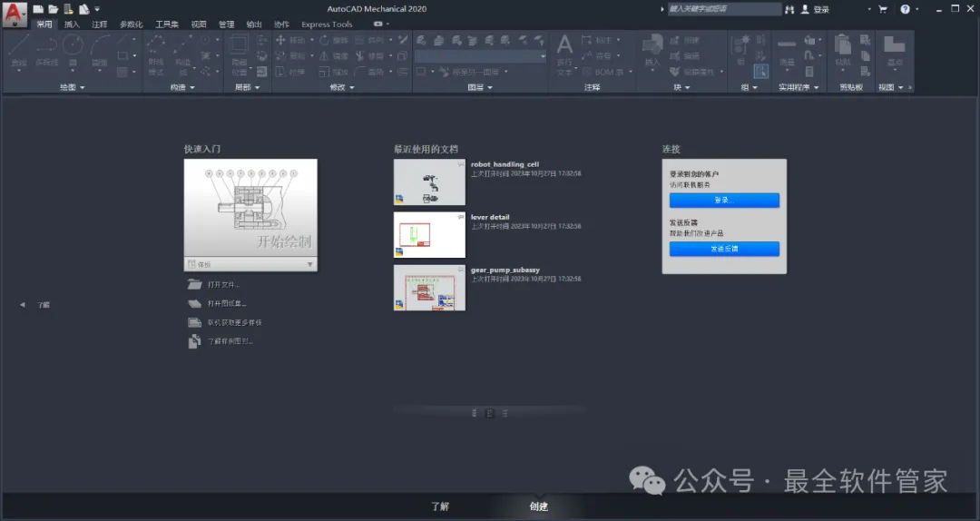The height and width of the screenshot is (521, 980).
Task: Select the Stretch (拉伸) tool in Modify panel
Action: [290, 72]
